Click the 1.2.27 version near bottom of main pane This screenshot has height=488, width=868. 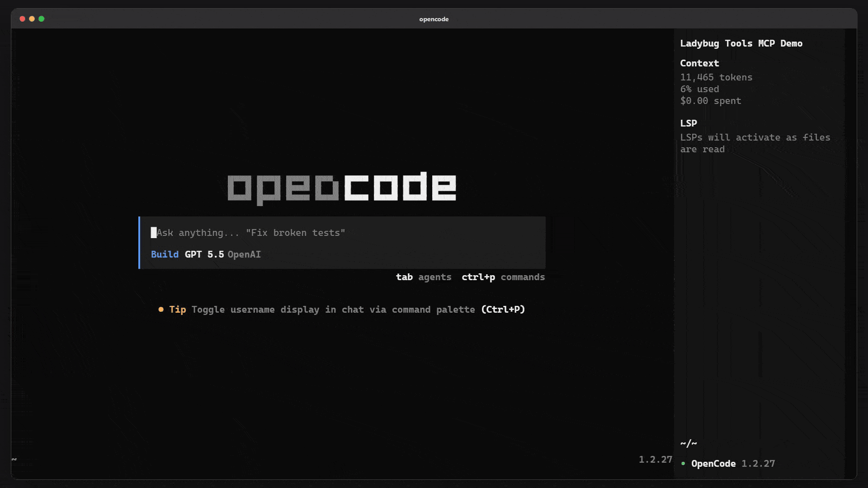coord(656,460)
